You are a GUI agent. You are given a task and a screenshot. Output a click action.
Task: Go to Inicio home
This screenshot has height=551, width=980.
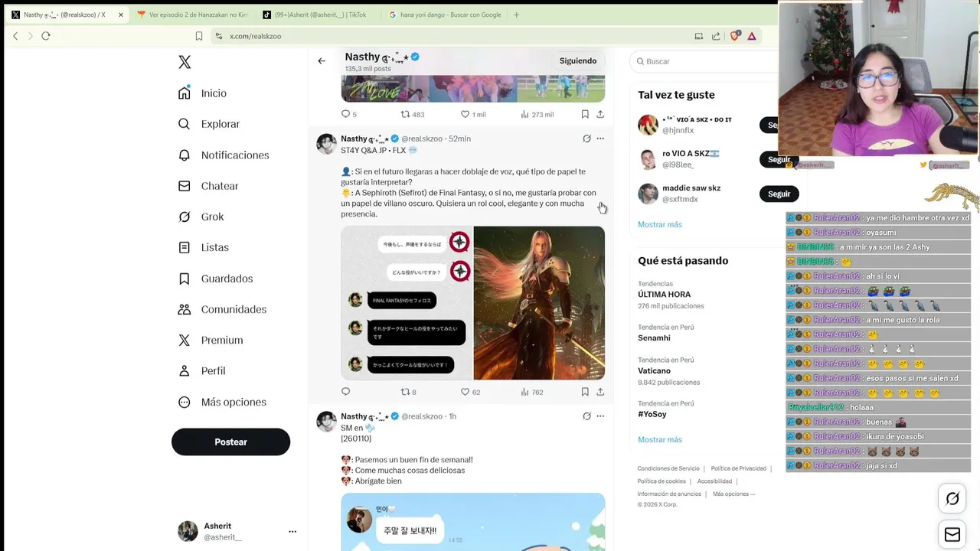[x=203, y=93]
